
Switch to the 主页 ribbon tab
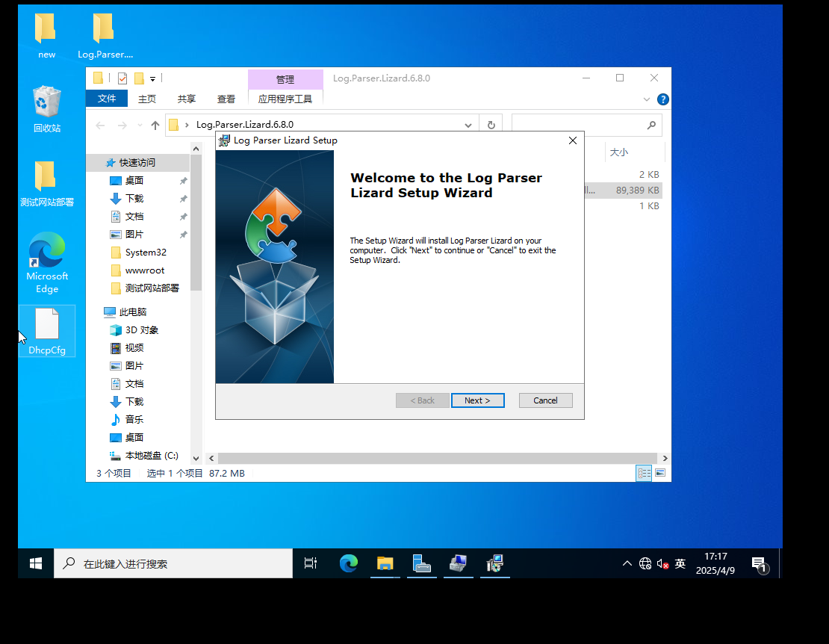click(x=147, y=99)
